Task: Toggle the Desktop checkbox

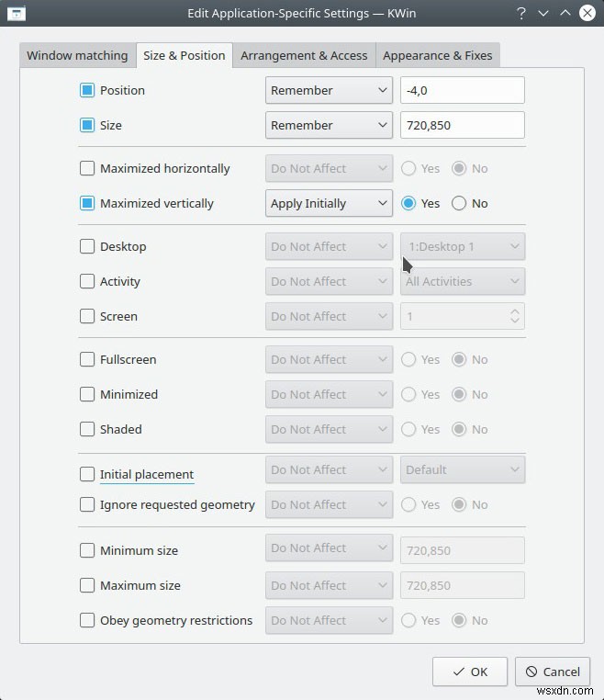Action: coord(87,246)
